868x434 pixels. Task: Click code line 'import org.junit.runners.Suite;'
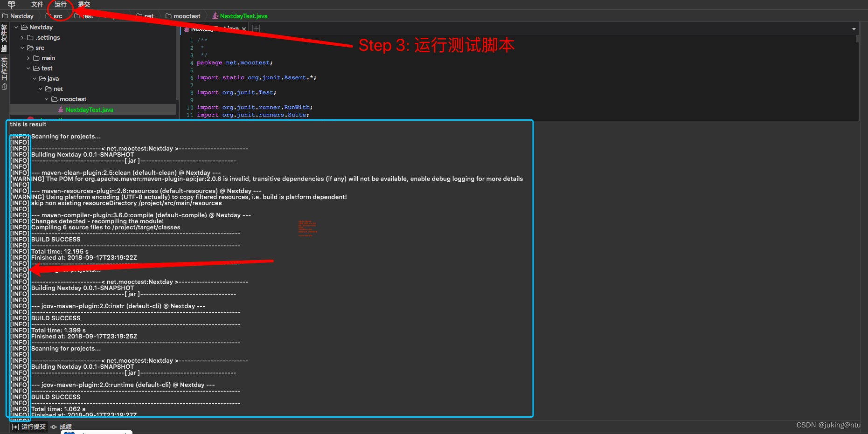[253, 115]
